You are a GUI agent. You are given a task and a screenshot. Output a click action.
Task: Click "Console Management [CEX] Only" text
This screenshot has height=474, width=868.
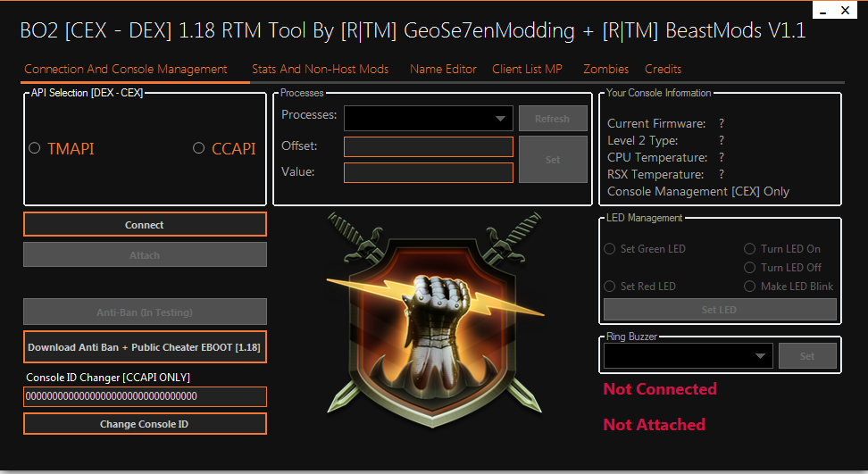(698, 191)
